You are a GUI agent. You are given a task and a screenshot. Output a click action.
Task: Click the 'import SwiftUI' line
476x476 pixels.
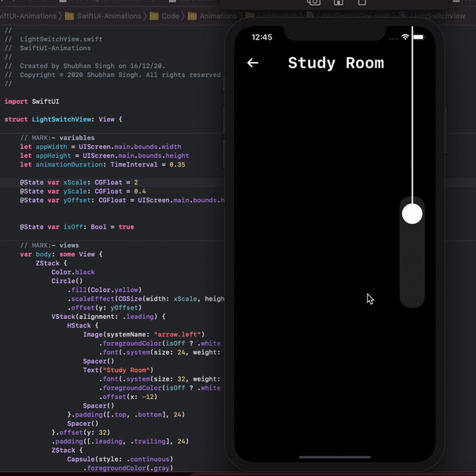[32, 102]
